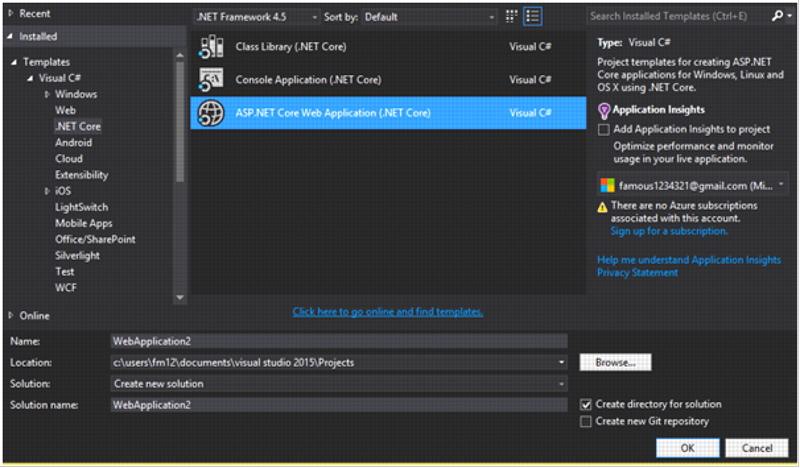Screen dimensions: 800x468
Task: Open the Location path dropdown
Action: point(561,362)
